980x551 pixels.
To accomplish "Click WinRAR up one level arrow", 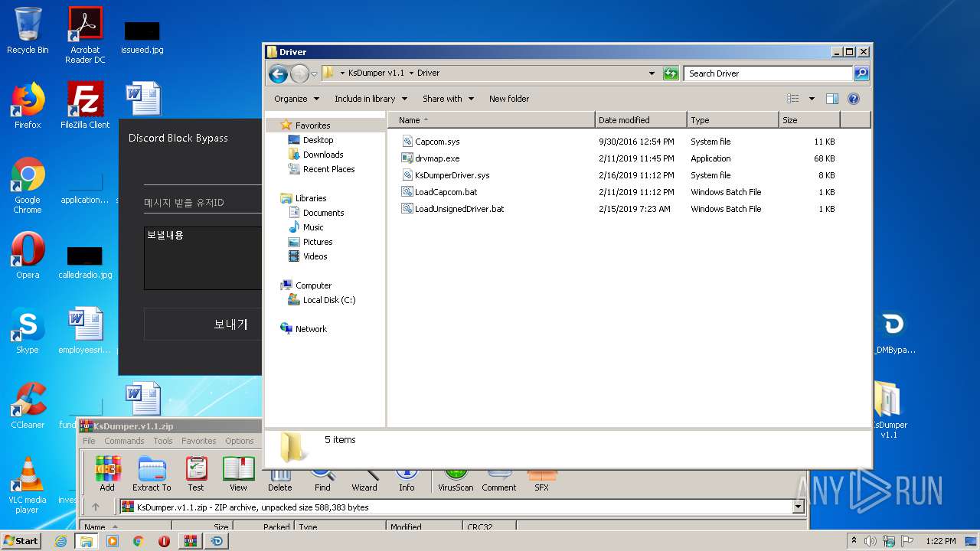I will click(96, 507).
